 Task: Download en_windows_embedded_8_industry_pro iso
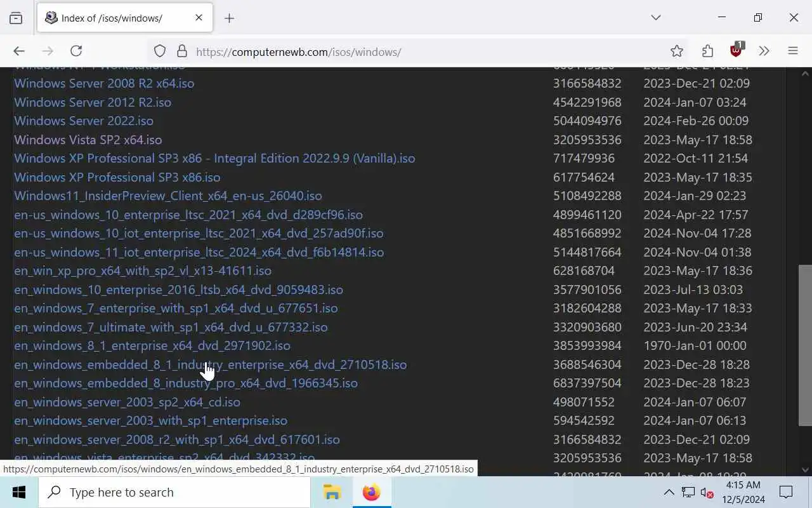pos(186,383)
